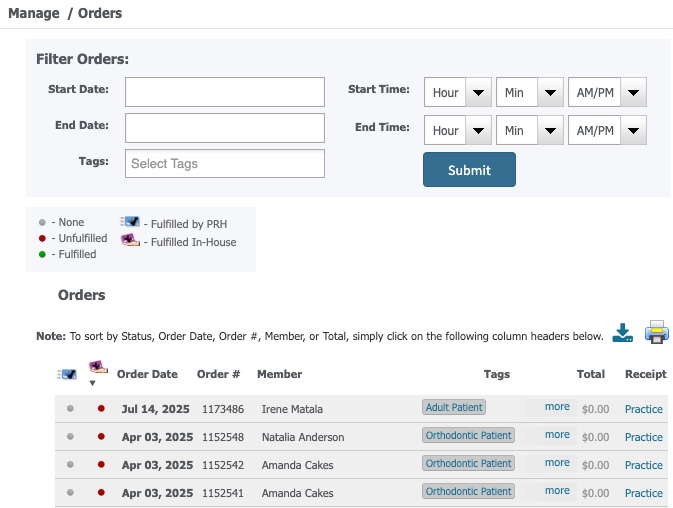The image size is (673, 508).
Task: Sort orders by Order # header
Action: click(218, 374)
